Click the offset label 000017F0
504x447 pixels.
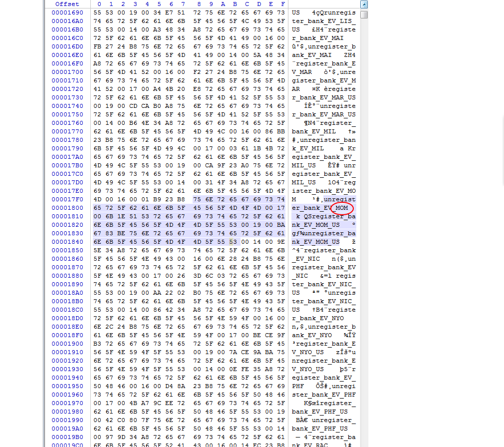coord(67,199)
